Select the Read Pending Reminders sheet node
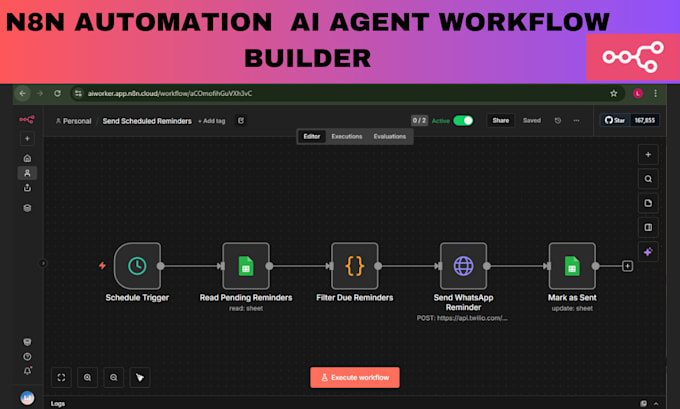Image resolution: width=680 pixels, height=409 pixels. tap(246, 266)
